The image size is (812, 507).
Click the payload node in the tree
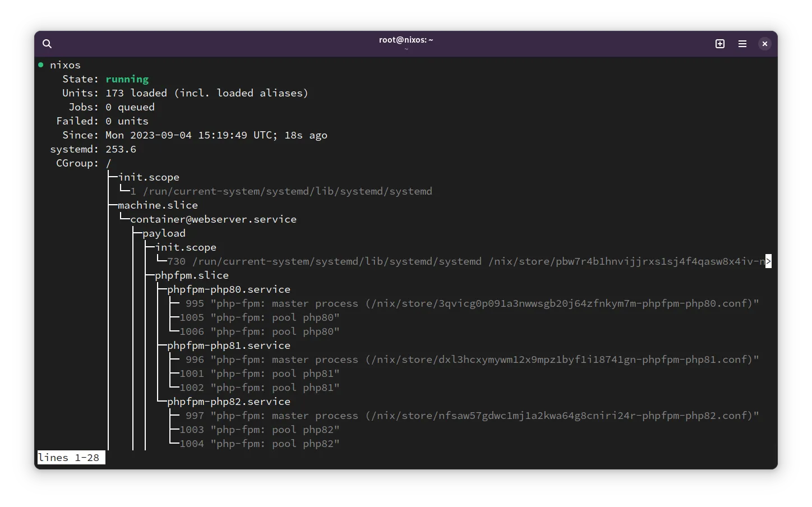(x=163, y=233)
